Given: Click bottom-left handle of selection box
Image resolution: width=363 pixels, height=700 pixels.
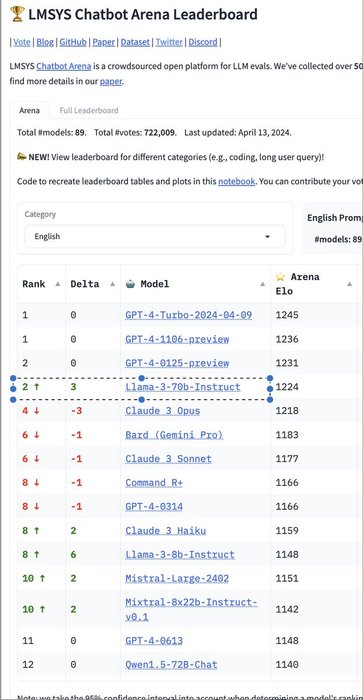Looking at the screenshot, I should tap(13, 400).
